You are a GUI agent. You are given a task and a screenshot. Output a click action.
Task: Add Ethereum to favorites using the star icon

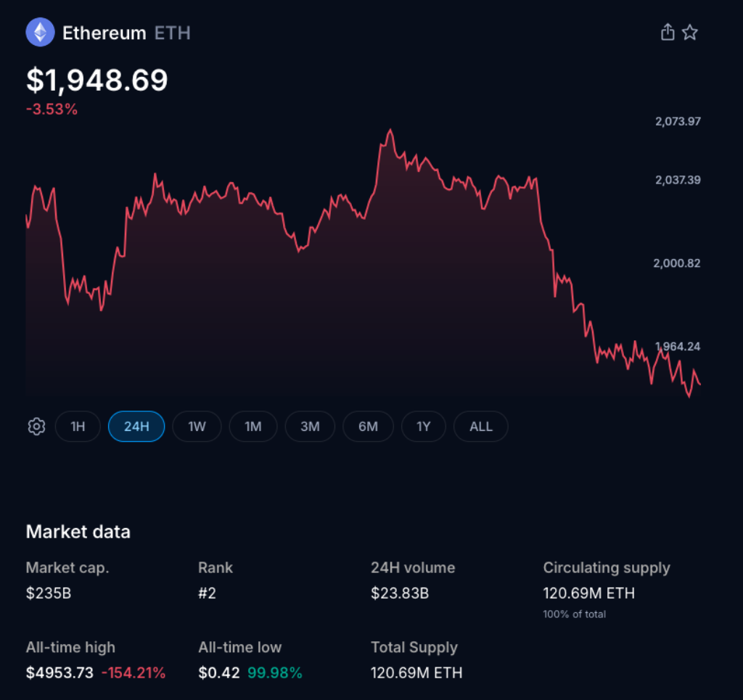[690, 32]
